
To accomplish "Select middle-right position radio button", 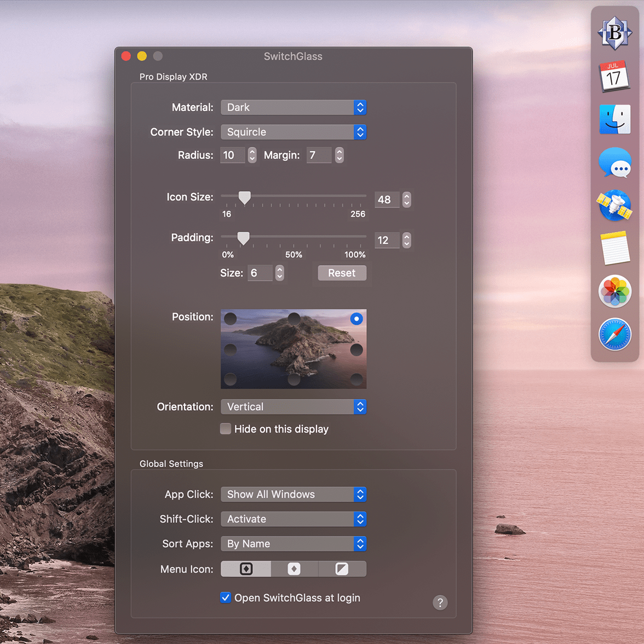I will (x=356, y=350).
